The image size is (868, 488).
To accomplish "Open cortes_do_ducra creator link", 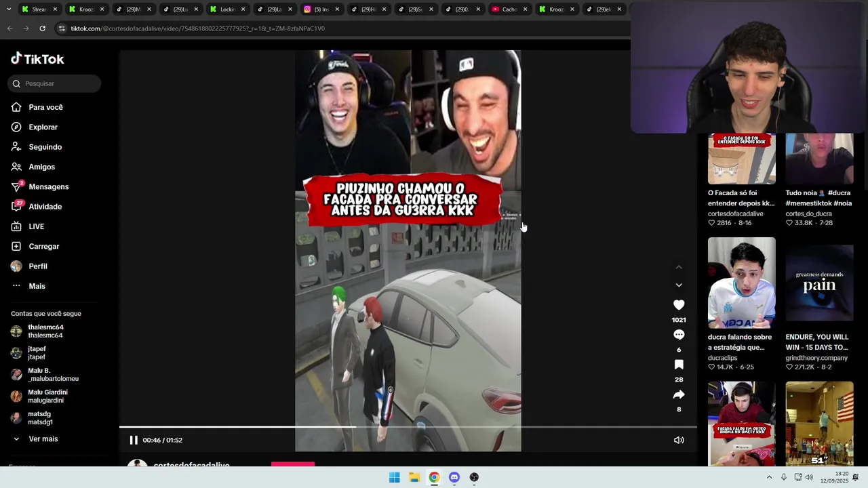I will coord(808,213).
